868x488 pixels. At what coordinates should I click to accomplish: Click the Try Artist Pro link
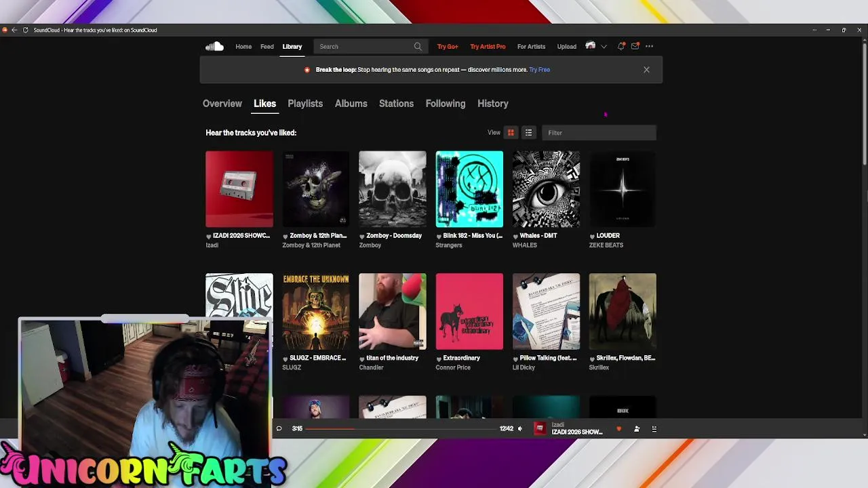click(488, 47)
